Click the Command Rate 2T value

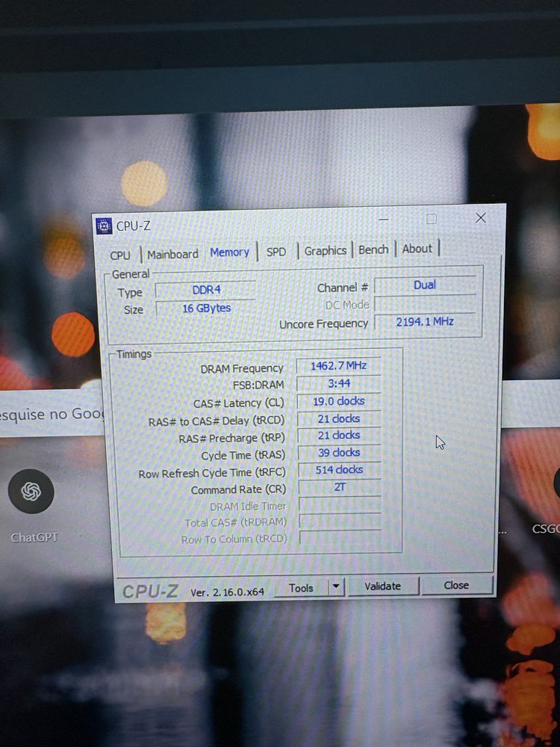pyautogui.click(x=340, y=487)
